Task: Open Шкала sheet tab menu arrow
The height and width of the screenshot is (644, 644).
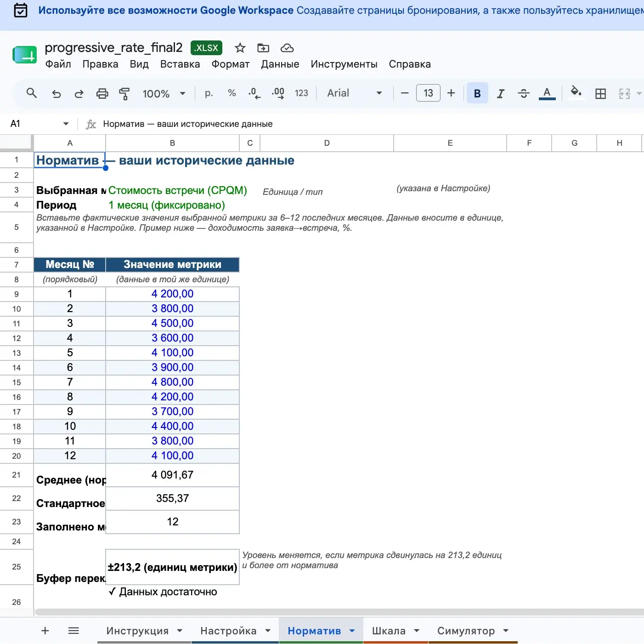Action: click(417, 631)
